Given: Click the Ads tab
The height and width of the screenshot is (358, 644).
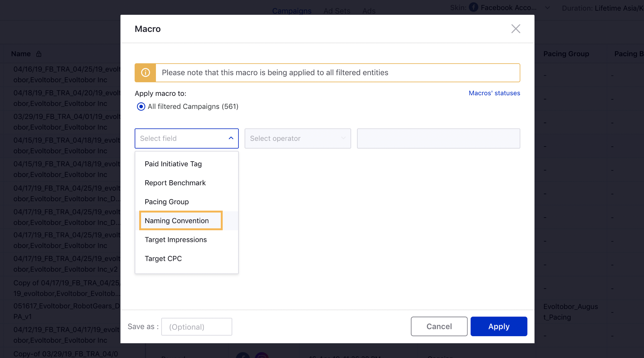Looking at the screenshot, I should tap(368, 10).
